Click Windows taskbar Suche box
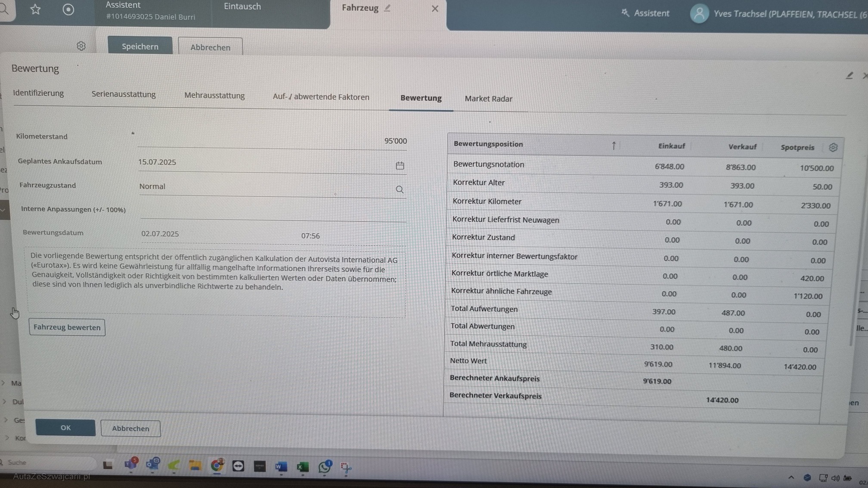Viewport: 868px width, 488px height. (x=47, y=463)
